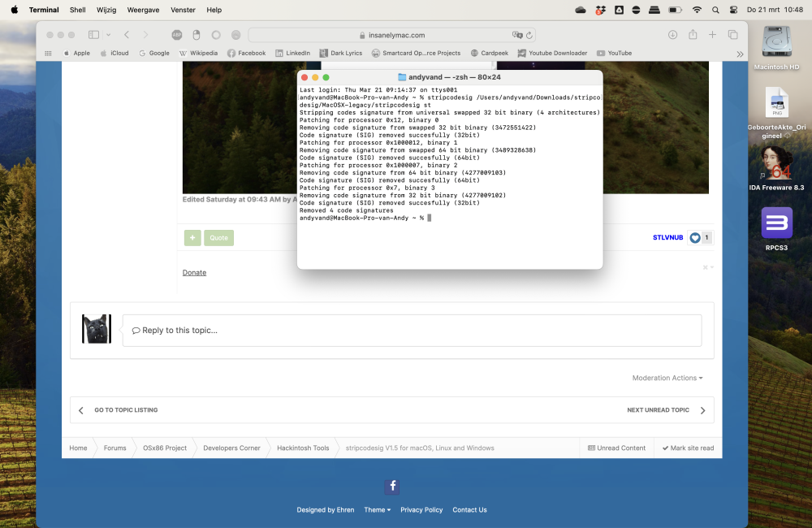Click the green plus multiquote button
Screen dimensions: 812x528
(192, 238)
